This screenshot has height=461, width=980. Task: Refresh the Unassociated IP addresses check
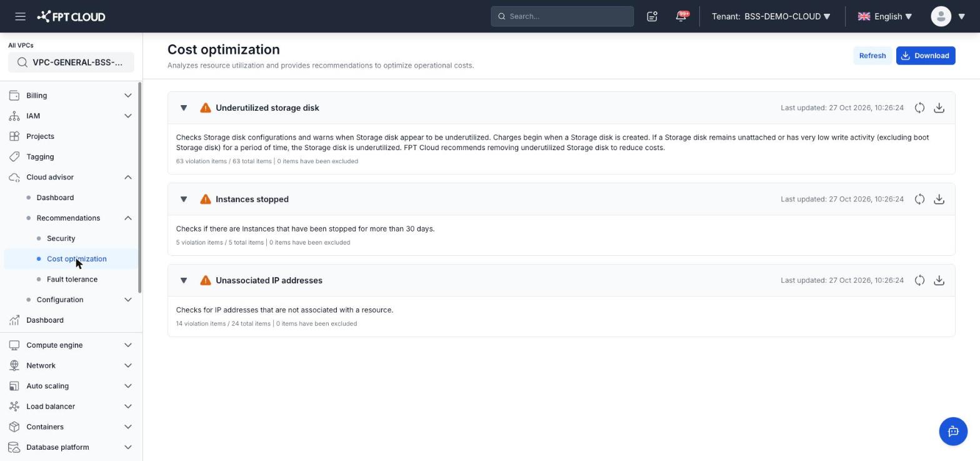click(x=919, y=280)
